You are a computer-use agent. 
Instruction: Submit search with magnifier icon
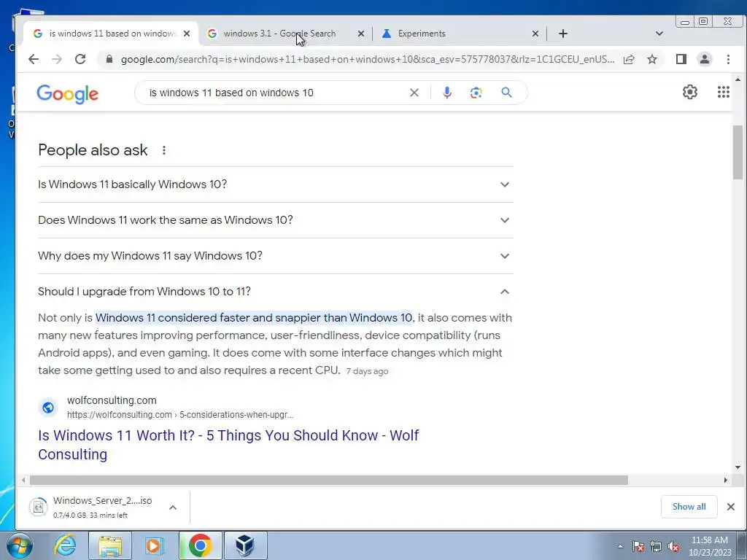point(506,93)
